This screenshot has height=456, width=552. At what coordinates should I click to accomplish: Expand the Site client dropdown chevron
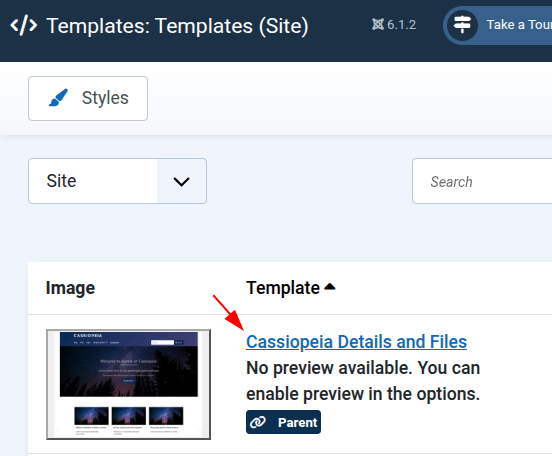point(181,181)
